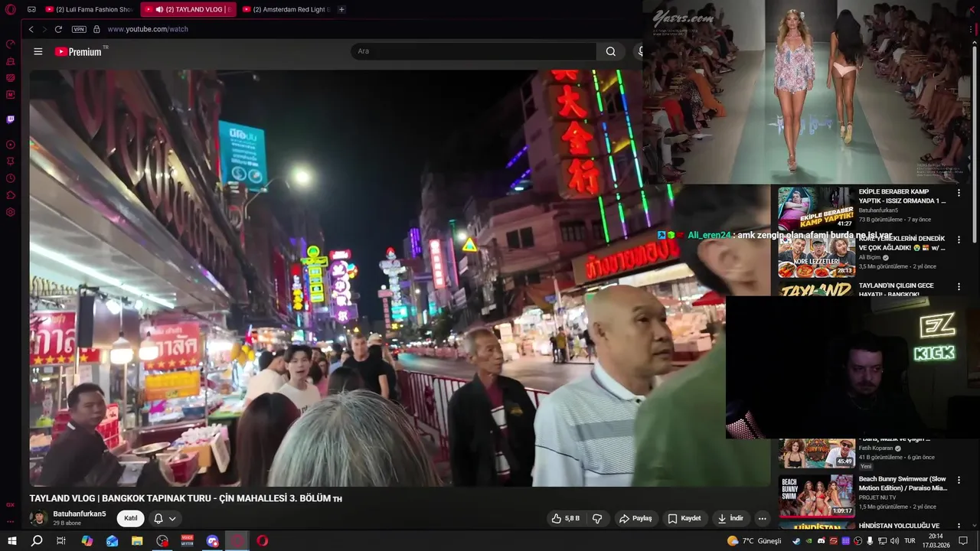Screen dimensions: 980x551
Task: Open the YouTube hamburger guide menu
Action: 38,51
